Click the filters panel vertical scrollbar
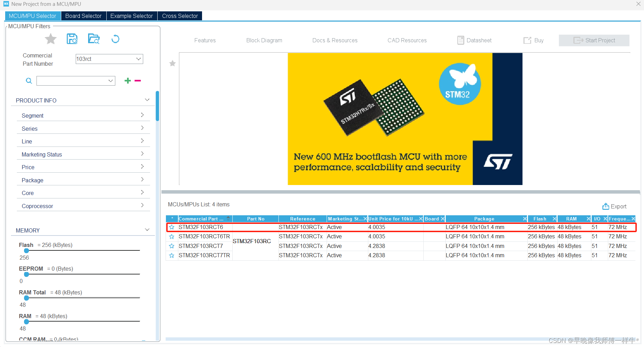This screenshot has height=347, width=644. [157, 106]
